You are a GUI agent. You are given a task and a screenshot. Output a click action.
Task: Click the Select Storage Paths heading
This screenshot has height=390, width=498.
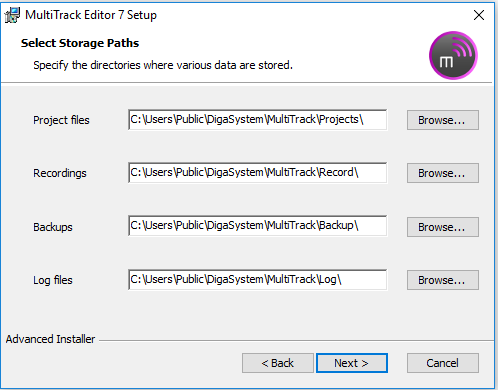pos(80,43)
